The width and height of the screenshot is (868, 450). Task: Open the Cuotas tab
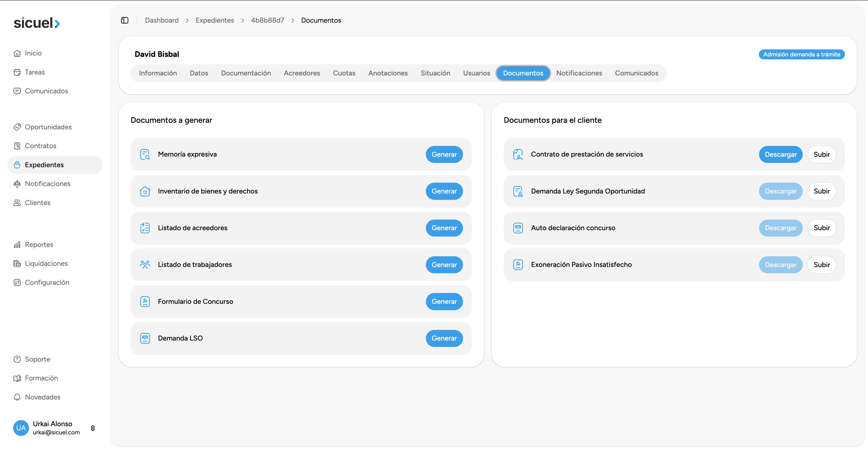pos(344,73)
